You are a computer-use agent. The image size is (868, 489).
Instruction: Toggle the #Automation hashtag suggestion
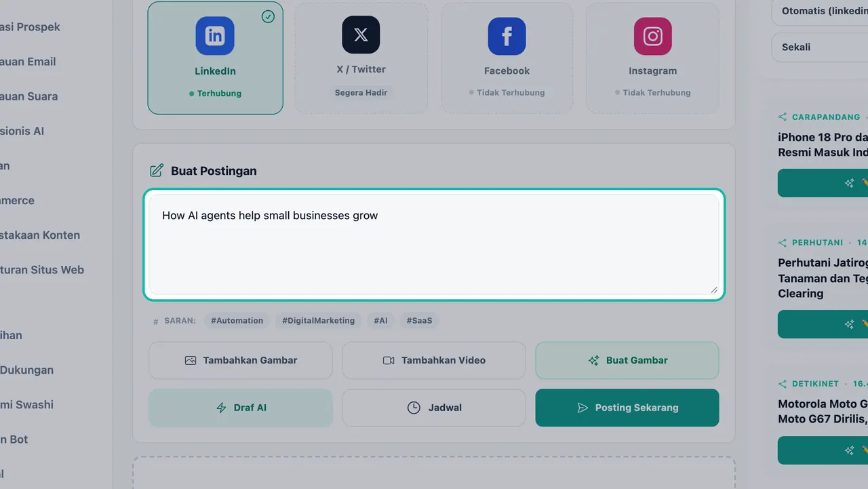pyautogui.click(x=237, y=321)
